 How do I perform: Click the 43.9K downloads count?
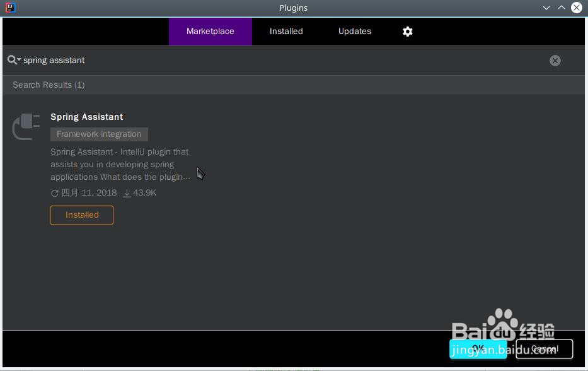[x=144, y=192]
